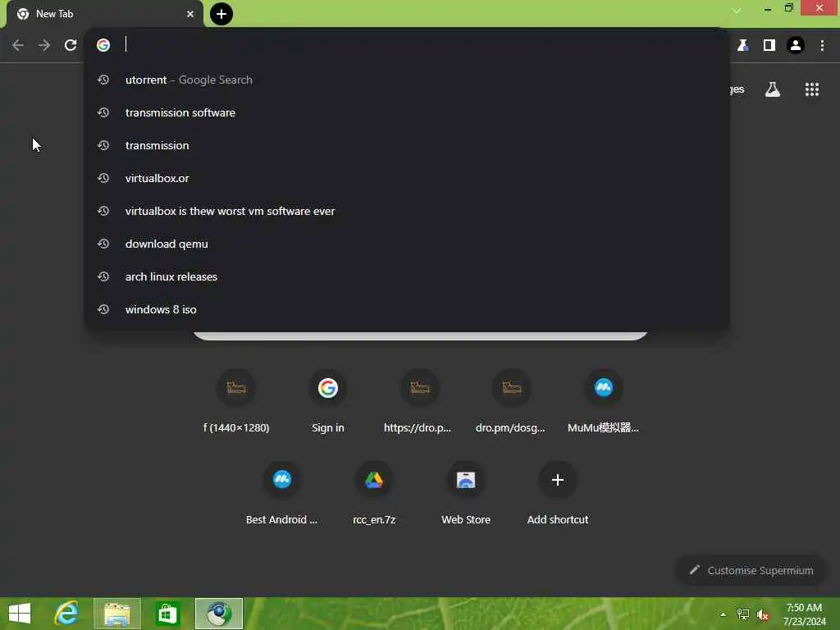Image resolution: width=840 pixels, height=630 pixels.
Task: Click the muted volume tray icon
Action: pos(763,614)
